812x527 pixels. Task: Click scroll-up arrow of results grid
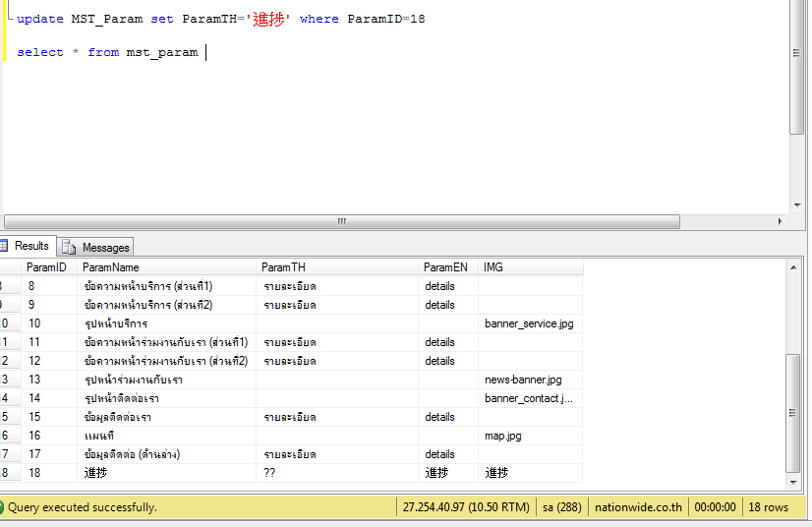pyautogui.click(x=793, y=267)
